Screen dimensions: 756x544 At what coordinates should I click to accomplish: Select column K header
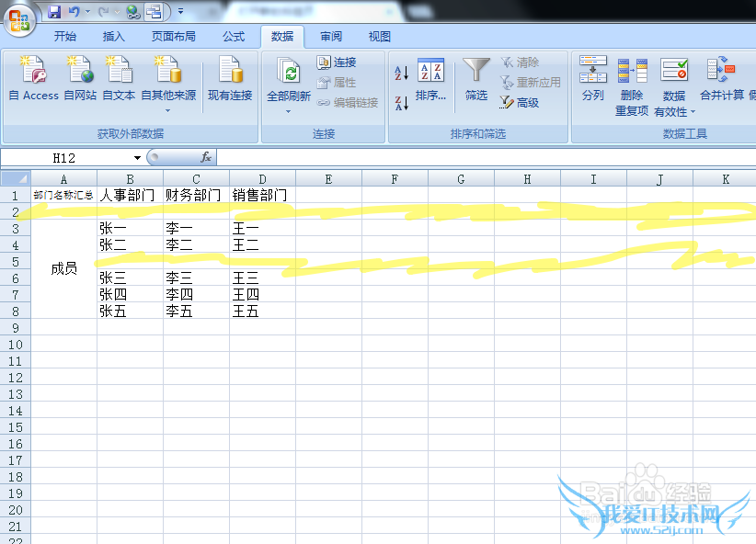(725, 179)
